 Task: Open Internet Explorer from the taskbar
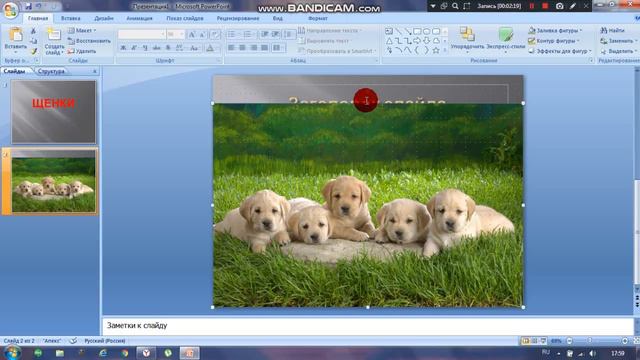click(103, 353)
